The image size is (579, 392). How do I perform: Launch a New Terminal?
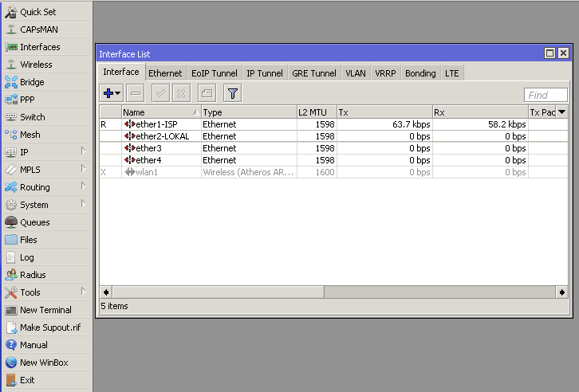(47, 310)
